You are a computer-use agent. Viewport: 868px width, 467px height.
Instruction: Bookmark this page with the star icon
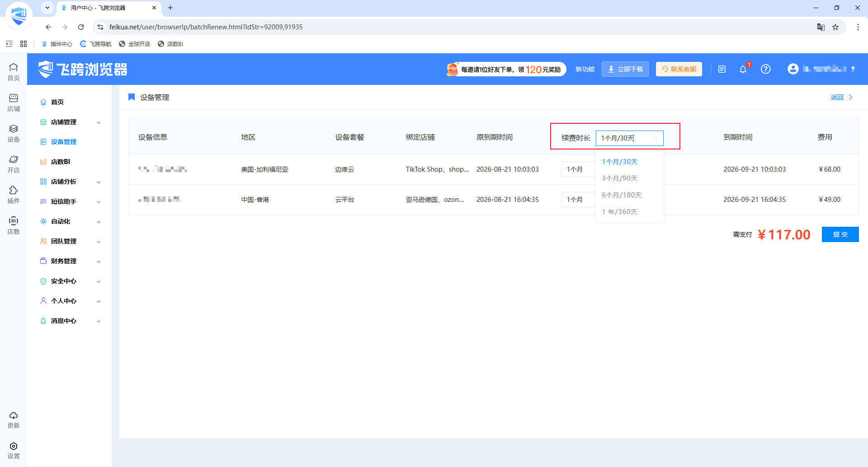coord(835,27)
